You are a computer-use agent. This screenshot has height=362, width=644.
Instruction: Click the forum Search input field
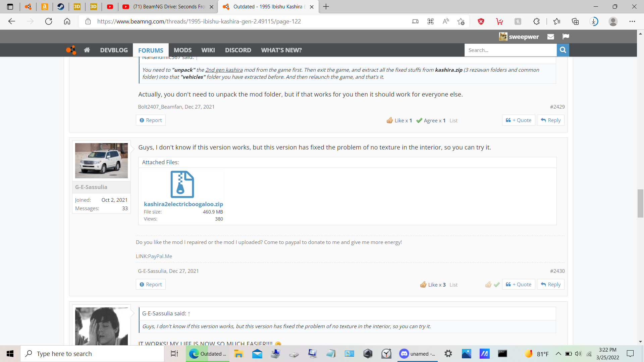pyautogui.click(x=510, y=50)
